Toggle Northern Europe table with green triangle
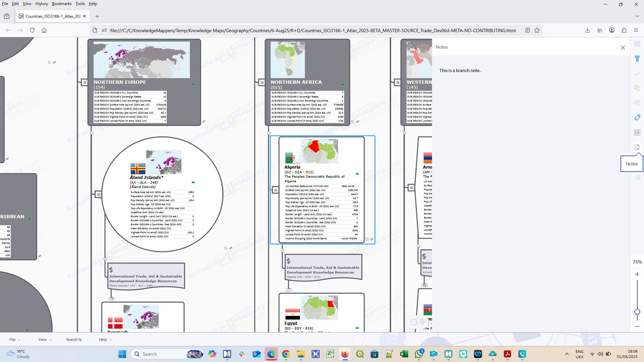 pos(193,84)
